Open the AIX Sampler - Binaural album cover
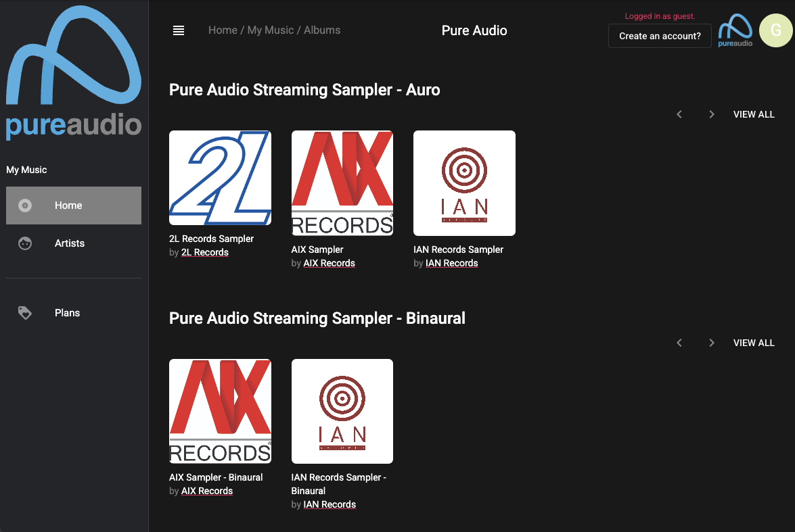This screenshot has height=532, width=795. pyautogui.click(x=220, y=411)
